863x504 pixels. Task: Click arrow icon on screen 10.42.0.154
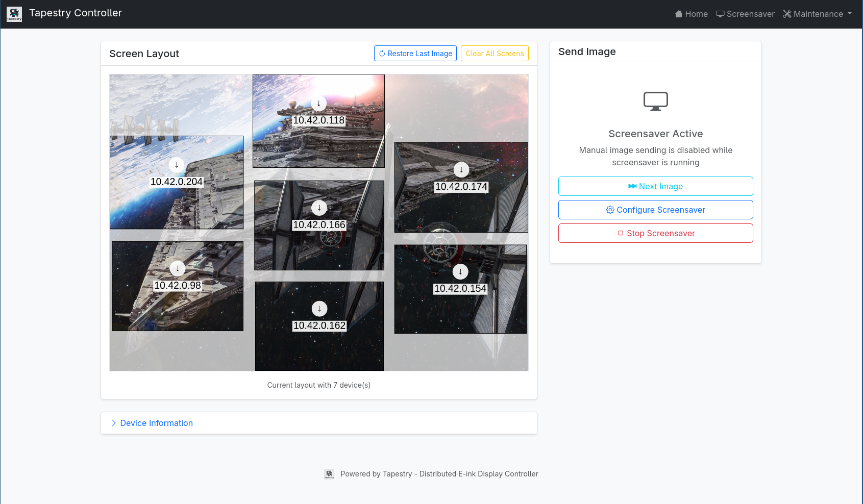tap(460, 272)
